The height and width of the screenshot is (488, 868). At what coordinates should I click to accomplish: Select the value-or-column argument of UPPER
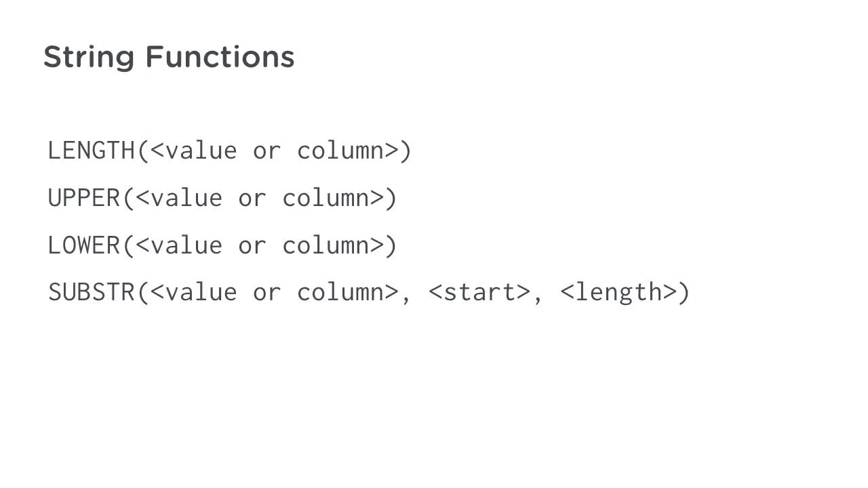coord(259,198)
